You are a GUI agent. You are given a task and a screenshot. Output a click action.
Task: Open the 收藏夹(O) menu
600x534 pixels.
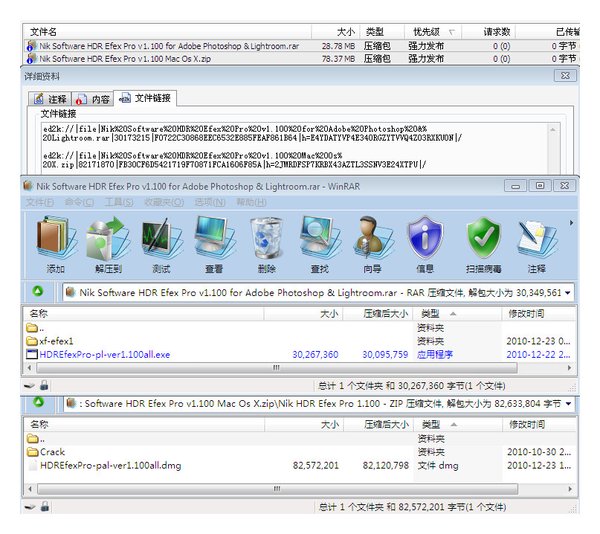(164, 202)
